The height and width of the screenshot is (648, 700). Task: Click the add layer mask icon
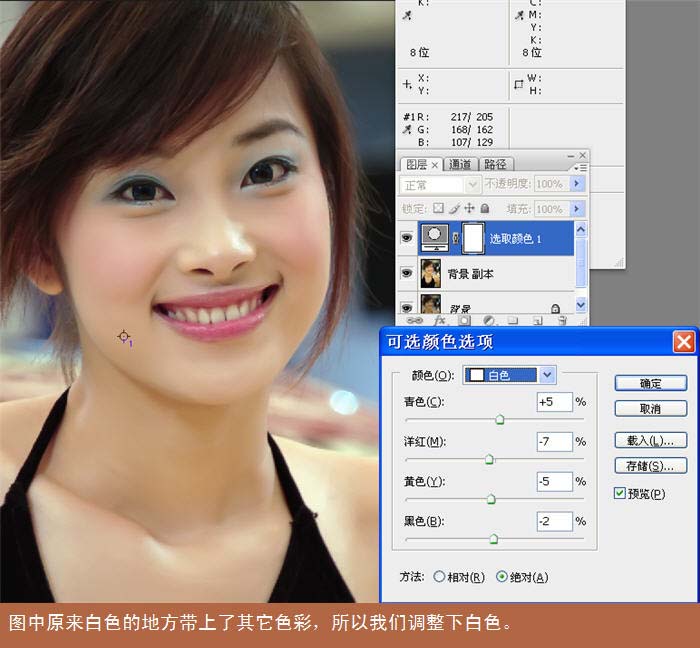(464, 320)
